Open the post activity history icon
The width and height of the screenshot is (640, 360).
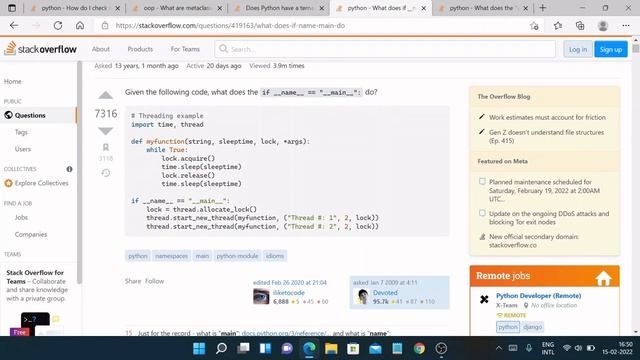point(106,173)
